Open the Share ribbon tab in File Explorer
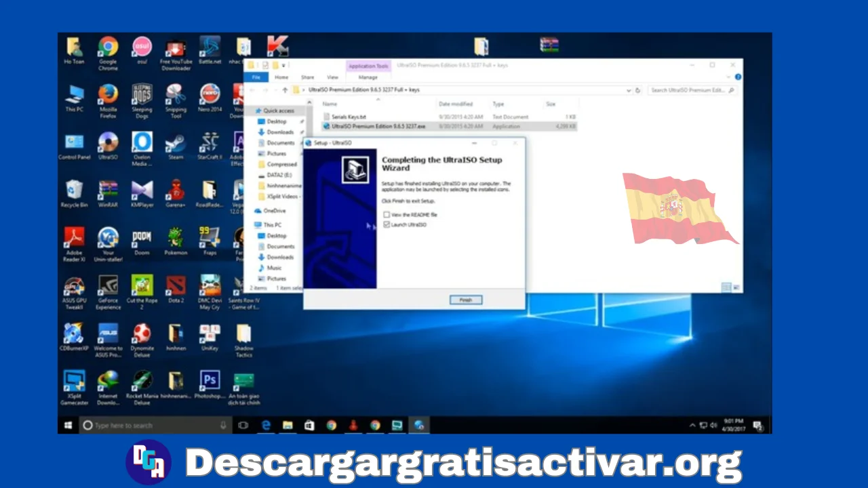The width and height of the screenshot is (868, 488). 307,77
